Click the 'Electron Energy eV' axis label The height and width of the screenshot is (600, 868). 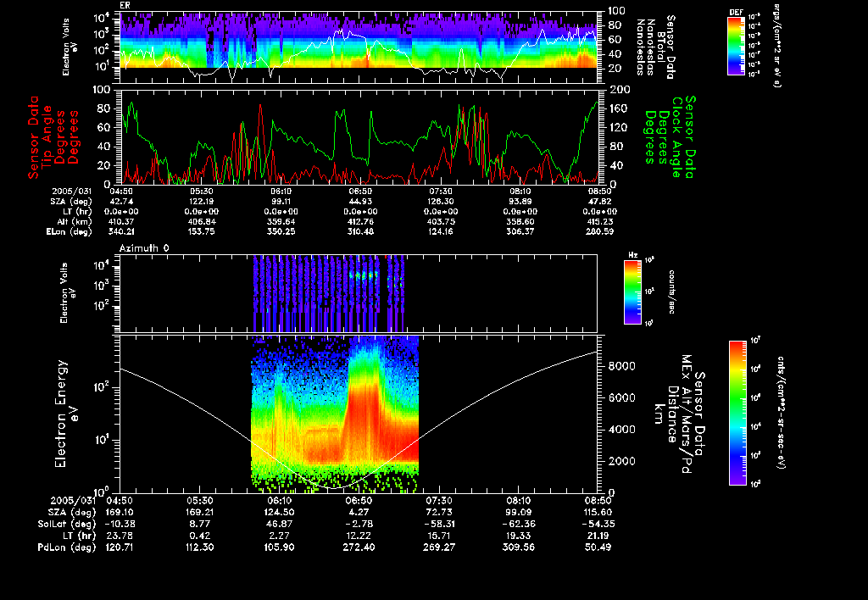click(66, 414)
